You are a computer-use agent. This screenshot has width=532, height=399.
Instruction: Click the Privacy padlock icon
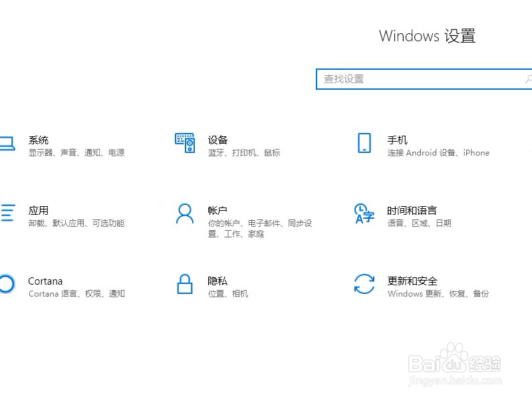click(185, 284)
